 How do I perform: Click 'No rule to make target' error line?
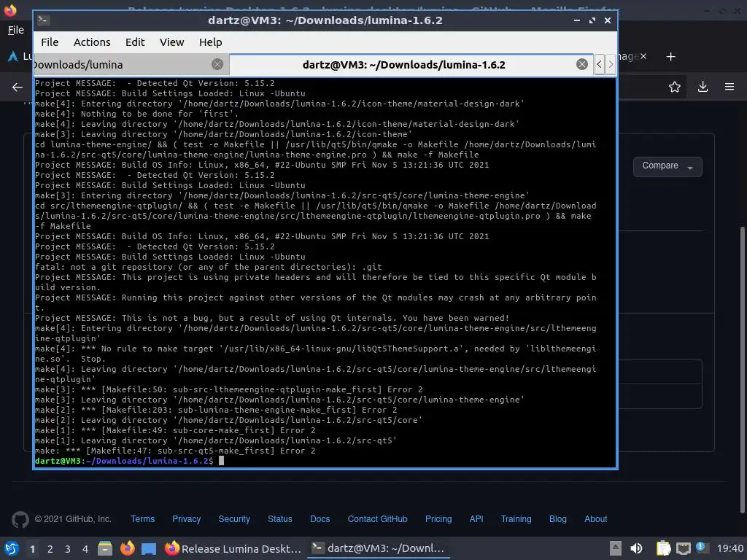pyautogui.click(x=315, y=354)
